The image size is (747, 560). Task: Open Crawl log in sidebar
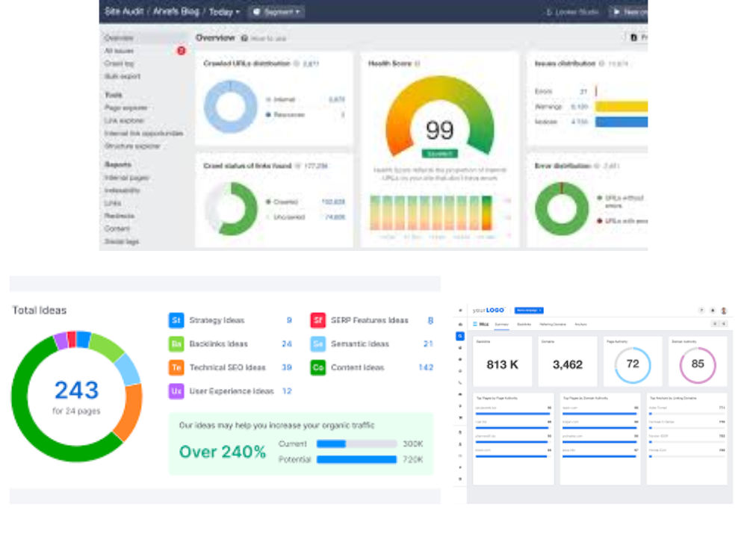coord(119,63)
